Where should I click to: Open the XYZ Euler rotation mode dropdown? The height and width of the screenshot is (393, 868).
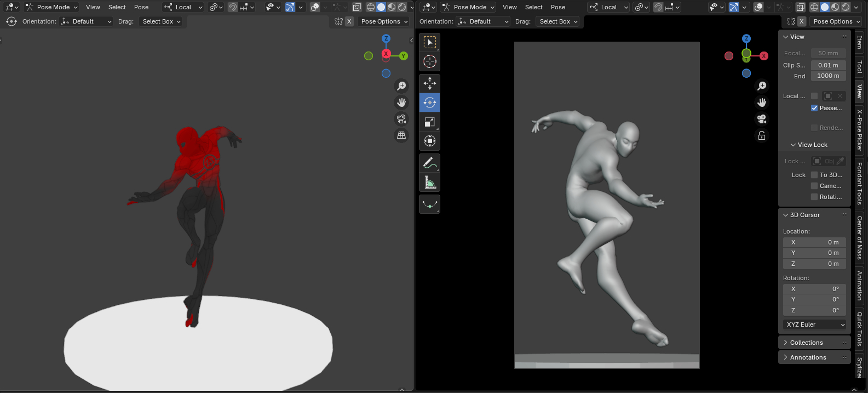(815, 324)
